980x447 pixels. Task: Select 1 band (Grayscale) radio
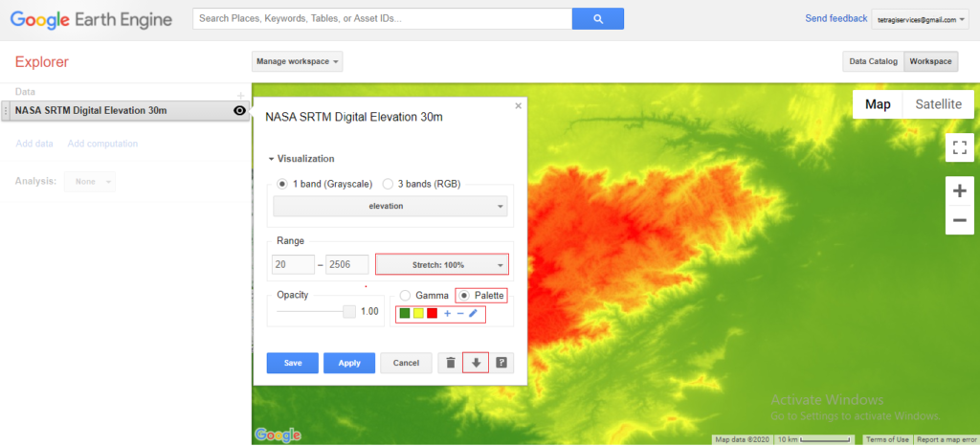pos(282,184)
